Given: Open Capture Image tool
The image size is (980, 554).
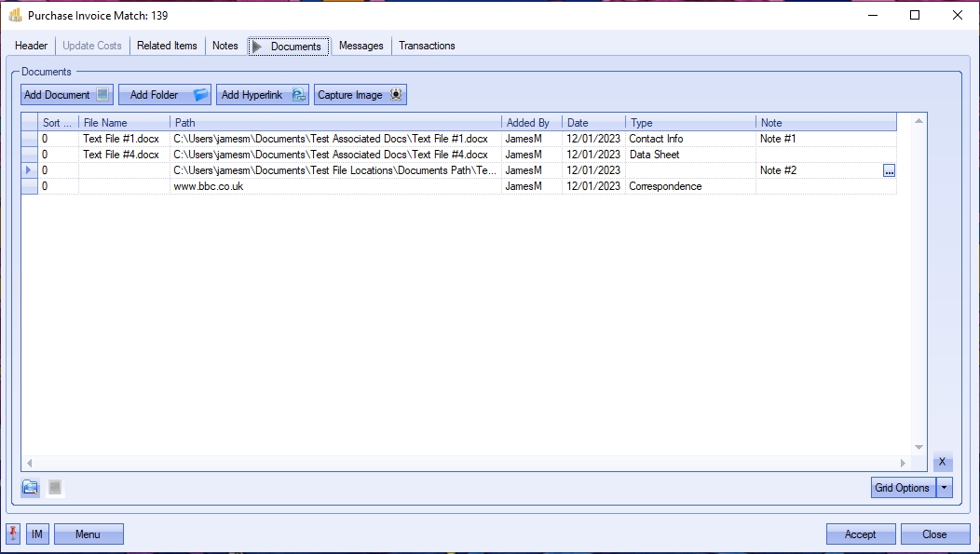Looking at the screenshot, I should (x=360, y=95).
